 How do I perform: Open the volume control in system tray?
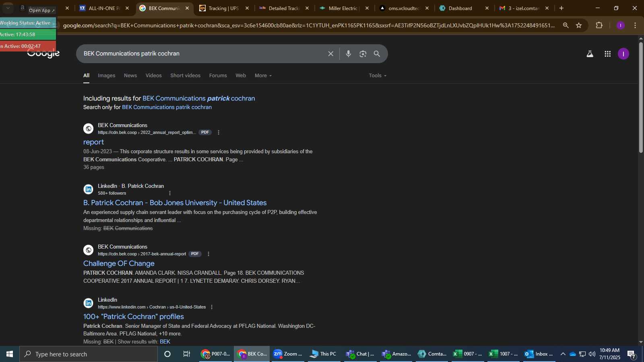(592, 354)
